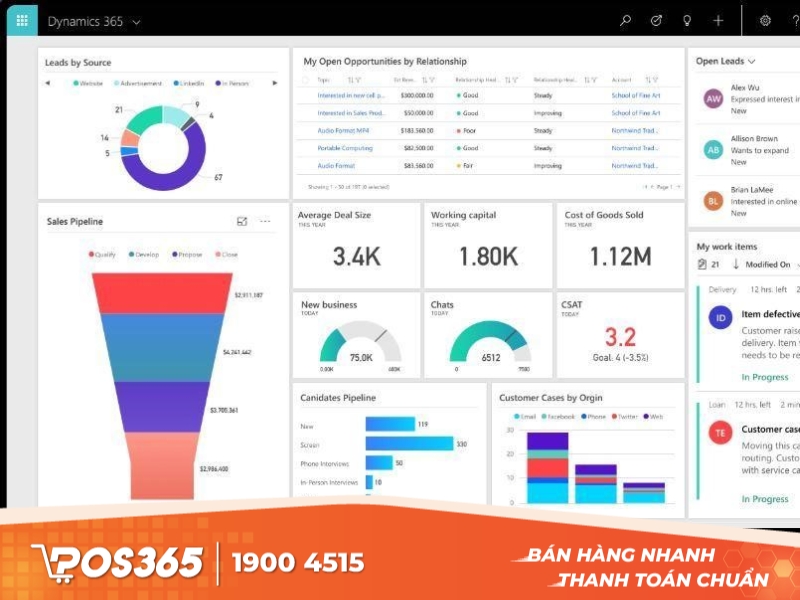Click the Dynamics 365 apps waffle icon

click(21, 20)
